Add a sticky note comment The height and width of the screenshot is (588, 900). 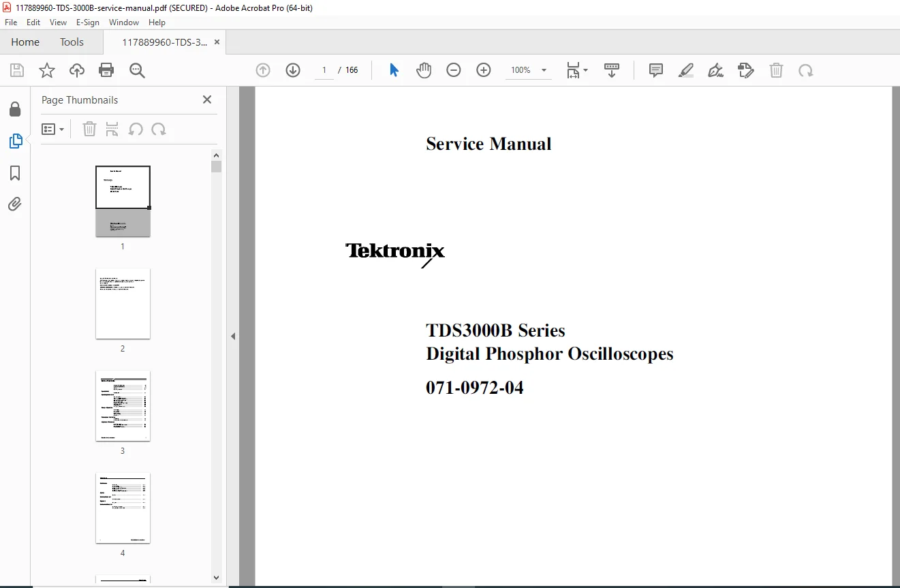click(x=656, y=70)
